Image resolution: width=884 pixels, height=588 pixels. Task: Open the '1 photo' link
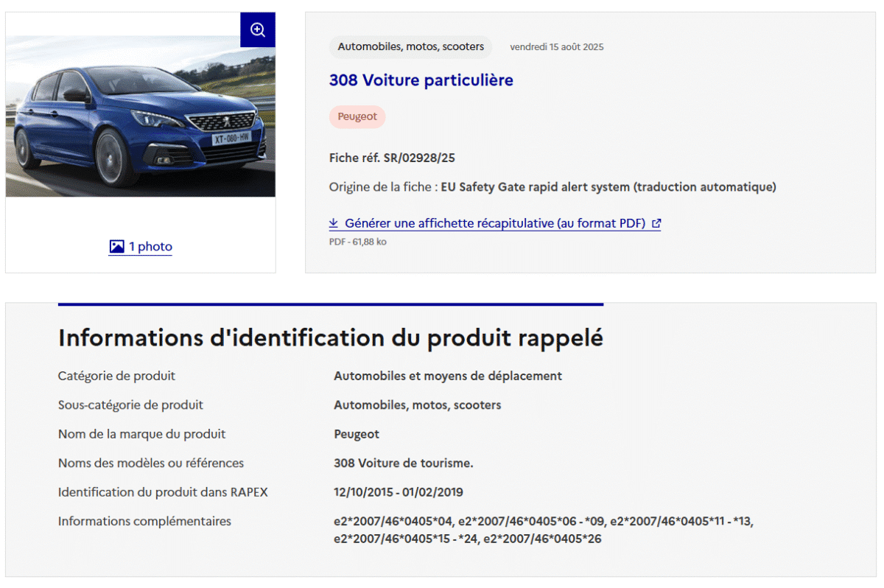(x=141, y=247)
